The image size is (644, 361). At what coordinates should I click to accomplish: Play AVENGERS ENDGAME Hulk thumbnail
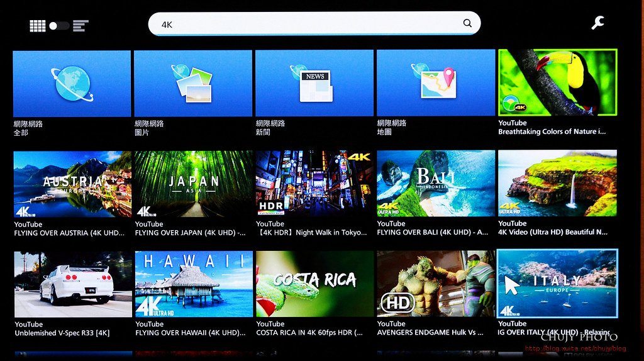[x=436, y=284]
